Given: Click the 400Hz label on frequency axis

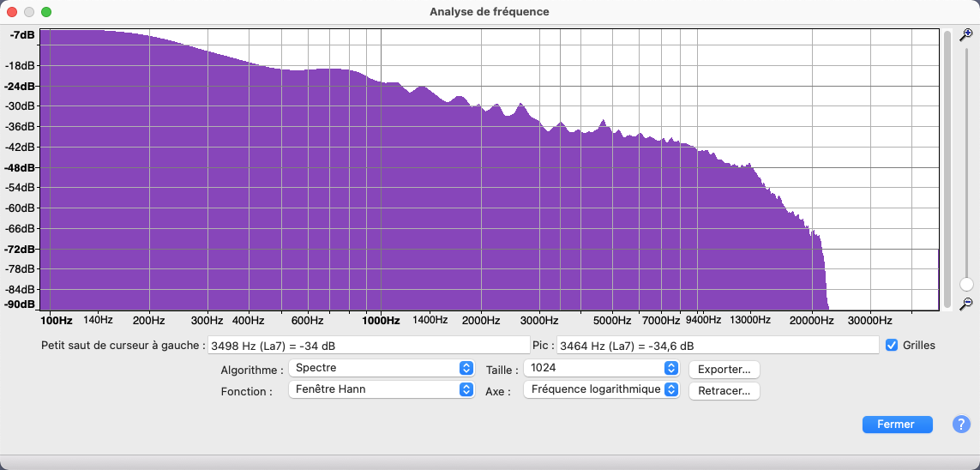Looking at the screenshot, I should pyautogui.click(x=249, y=321).
